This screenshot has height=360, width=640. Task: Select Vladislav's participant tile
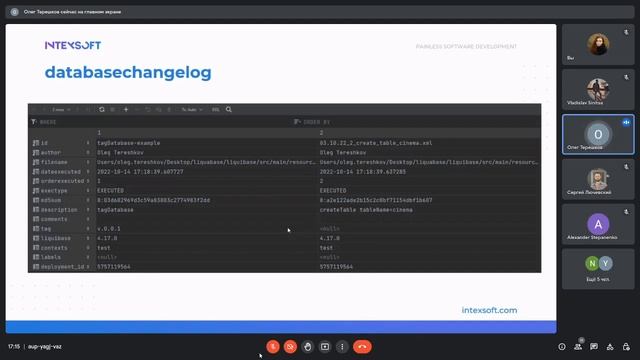pyautogui.click(x=598, y=89)
